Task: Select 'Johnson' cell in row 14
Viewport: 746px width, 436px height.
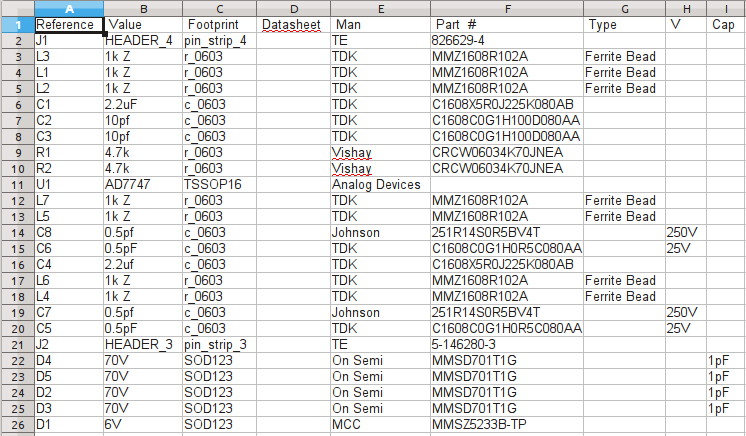Action: point(381,233)
